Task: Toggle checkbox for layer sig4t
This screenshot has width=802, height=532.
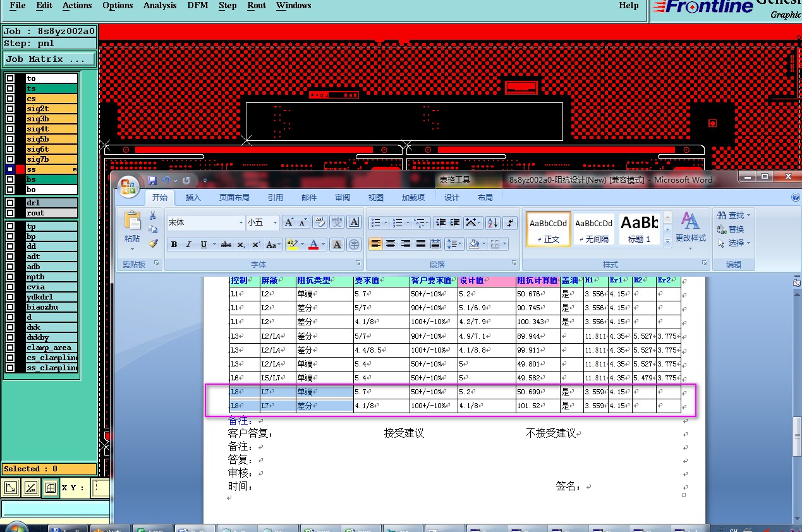Action: pos(10,129)
